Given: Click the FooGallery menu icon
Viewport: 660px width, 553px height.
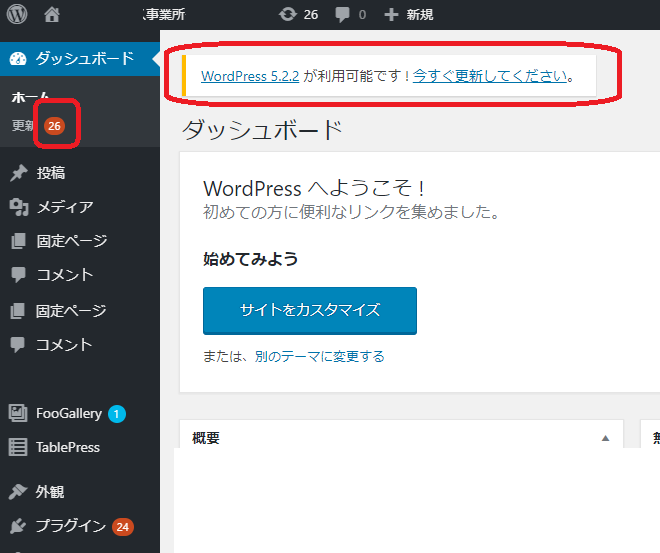Looking at the screenshot, I should (x=18, y=413).
